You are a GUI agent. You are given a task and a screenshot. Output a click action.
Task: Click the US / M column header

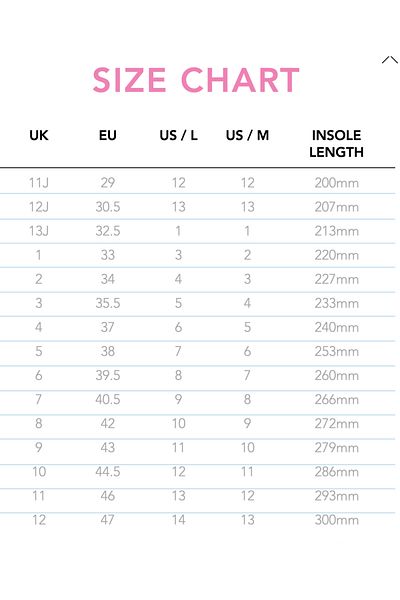click(247, 135)
